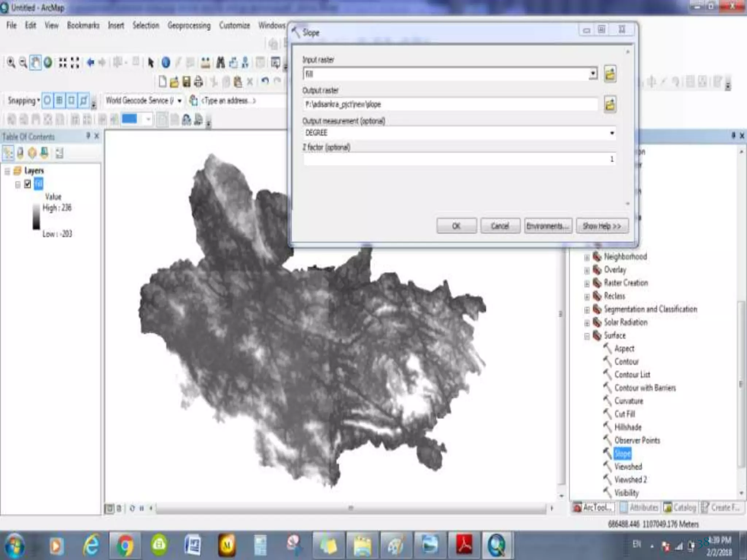Select the Pan hand tool
The width and height of the screenshot is (747, 560).
(x=35, y=63)
